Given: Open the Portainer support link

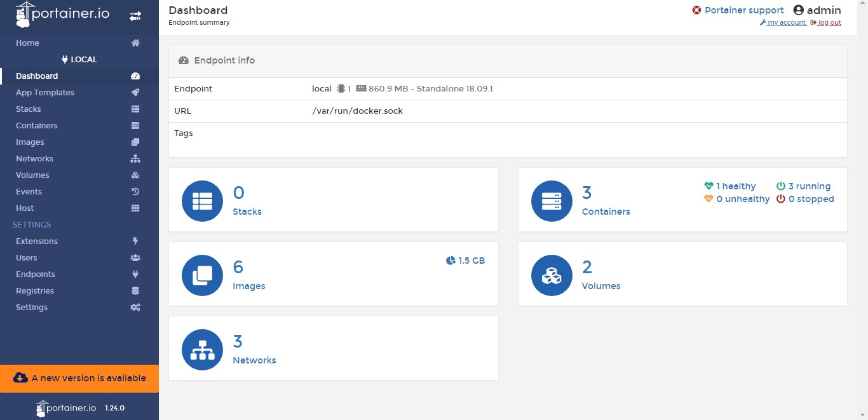Looking at the screenshot, I should (743, 10).
